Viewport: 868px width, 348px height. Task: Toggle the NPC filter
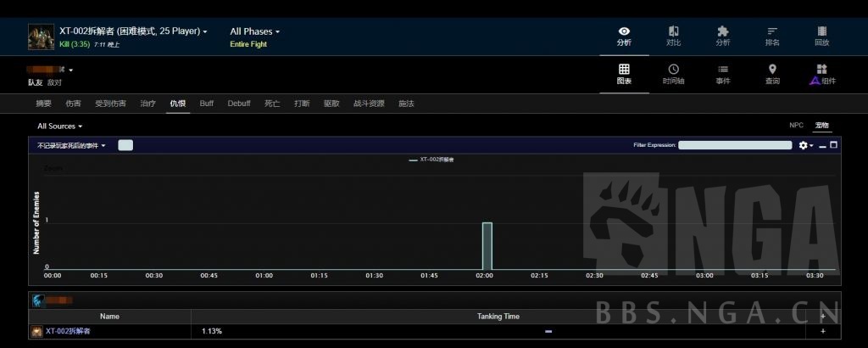click(x=796, y=126)
